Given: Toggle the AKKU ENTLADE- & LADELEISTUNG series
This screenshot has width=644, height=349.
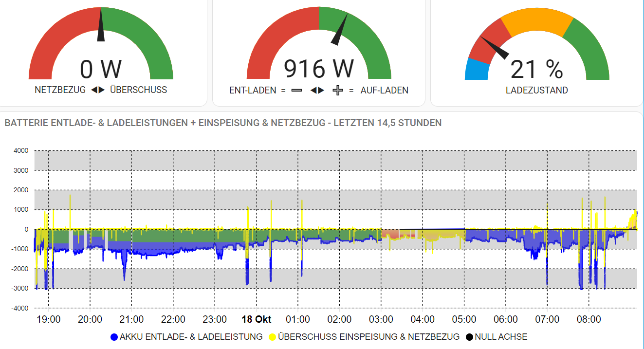Looking at the screenshot, I should point(187,337).
